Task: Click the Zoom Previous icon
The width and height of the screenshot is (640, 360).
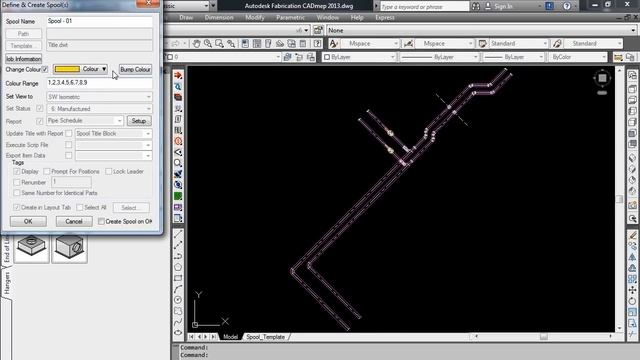Action: [x=231, y=44]
